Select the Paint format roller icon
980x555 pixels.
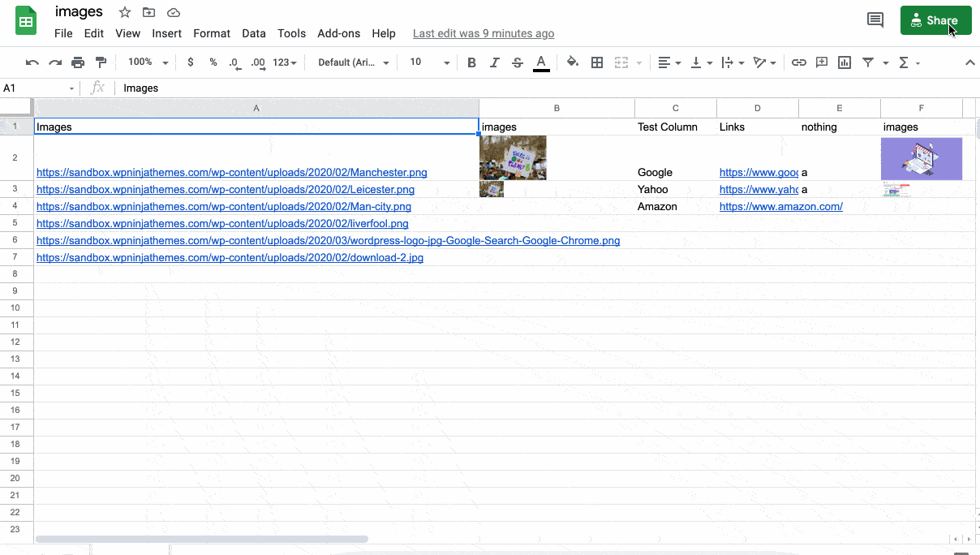click(x=101, y=62)
